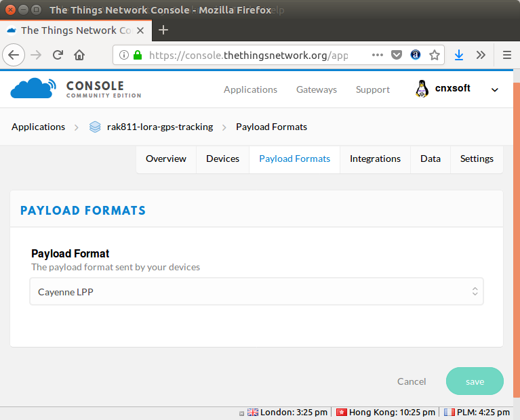Click the London 3:25 pm clock
Image resolution: width=520 pixels, height=420 pixels.
pyautogui.click(x=294, y=413)
